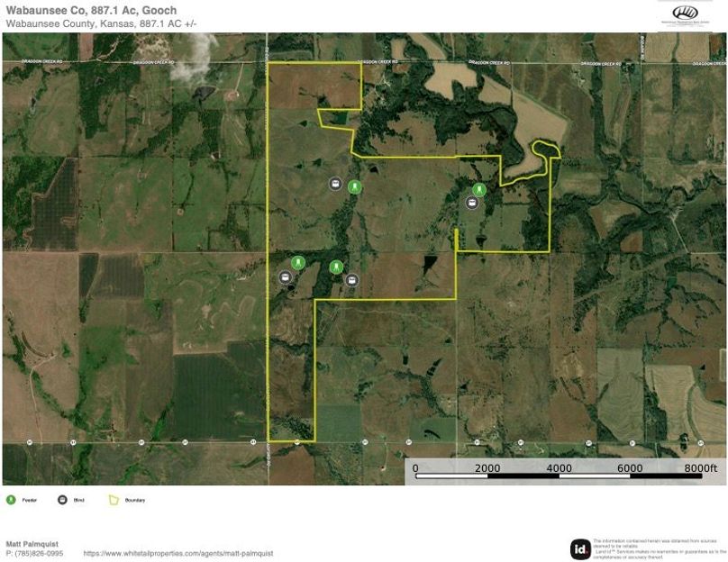Viewport: 728px width, 562px height.
Task: Click the central blind marker near the boundary
Action: 351,279
